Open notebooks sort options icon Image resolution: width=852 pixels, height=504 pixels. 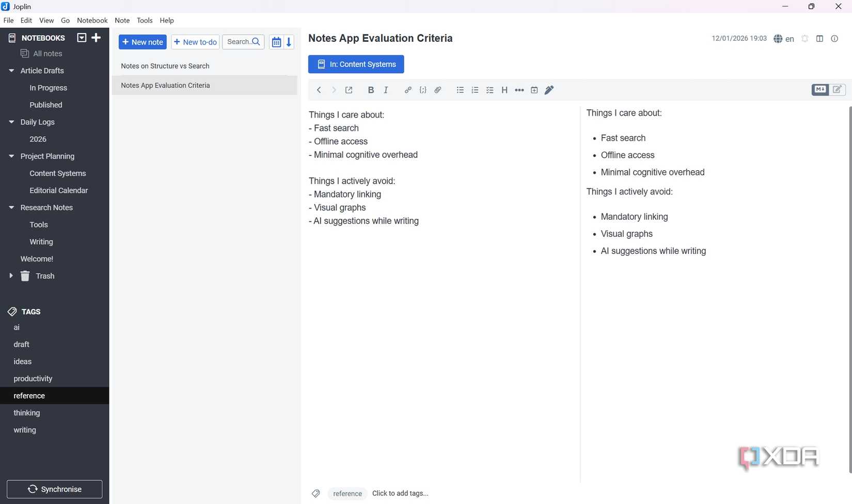pyautogui.click(x=82, y=38)
